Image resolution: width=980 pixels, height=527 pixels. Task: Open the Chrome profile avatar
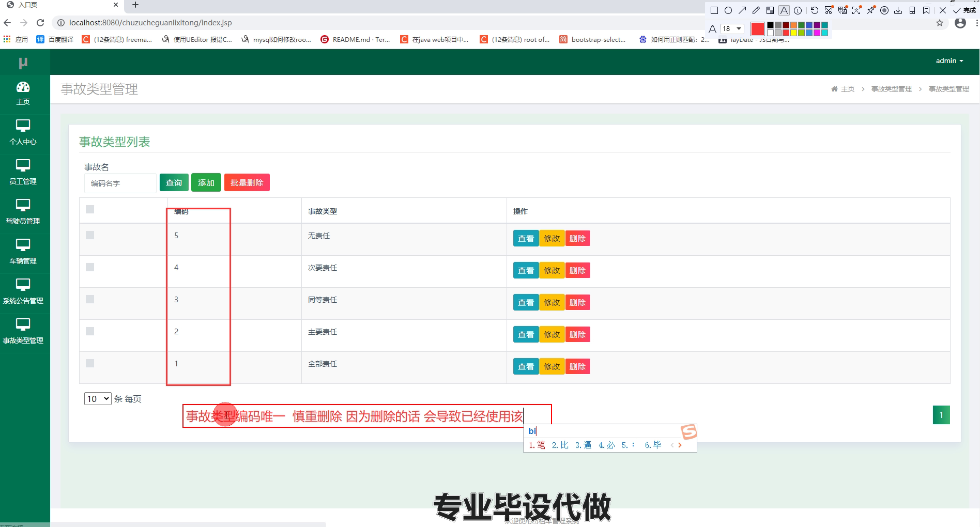pos(960,23)
